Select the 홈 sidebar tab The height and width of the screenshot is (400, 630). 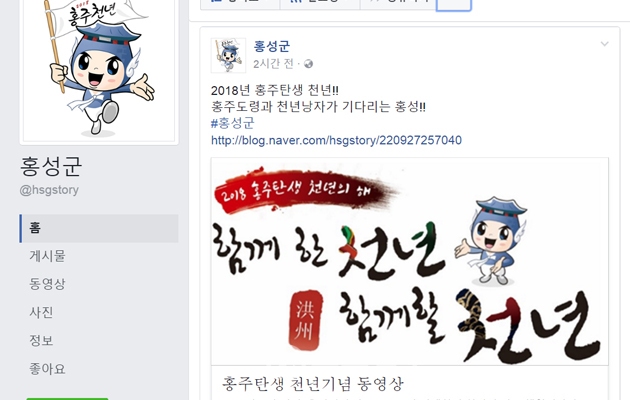click(99, 229)
